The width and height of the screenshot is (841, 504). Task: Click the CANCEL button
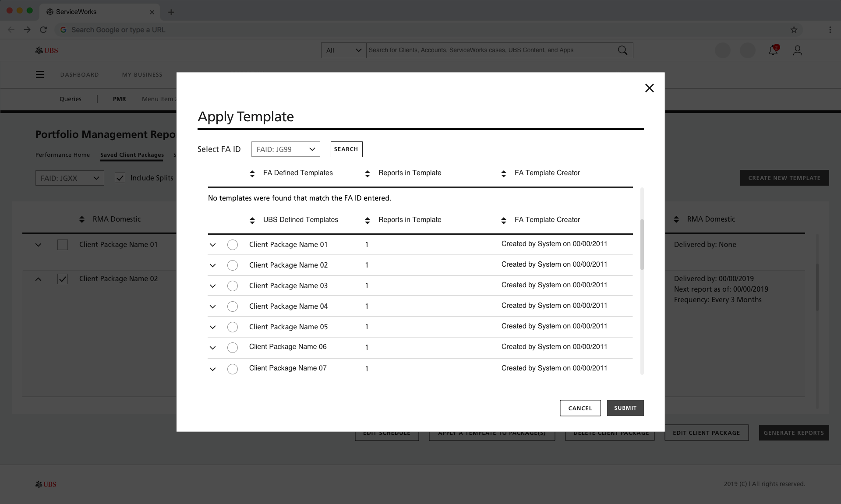coord(580,408)
